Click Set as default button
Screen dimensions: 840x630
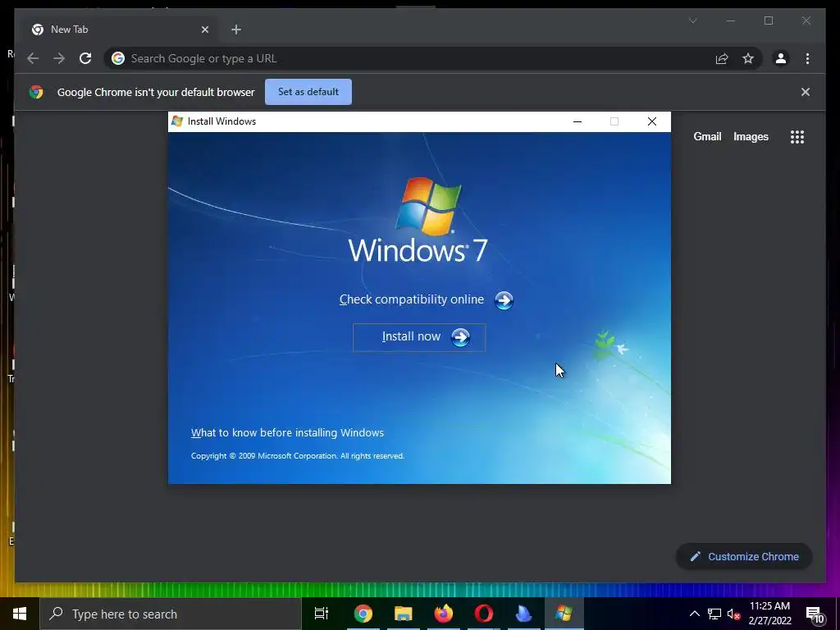[308, 92]
